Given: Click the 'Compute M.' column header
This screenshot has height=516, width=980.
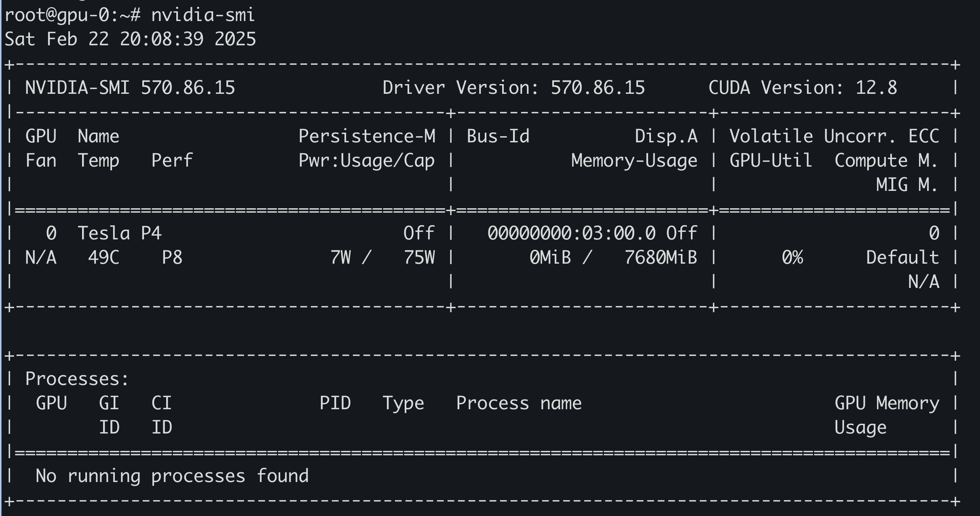Looking at the screenshot, I should pos(886,161).
